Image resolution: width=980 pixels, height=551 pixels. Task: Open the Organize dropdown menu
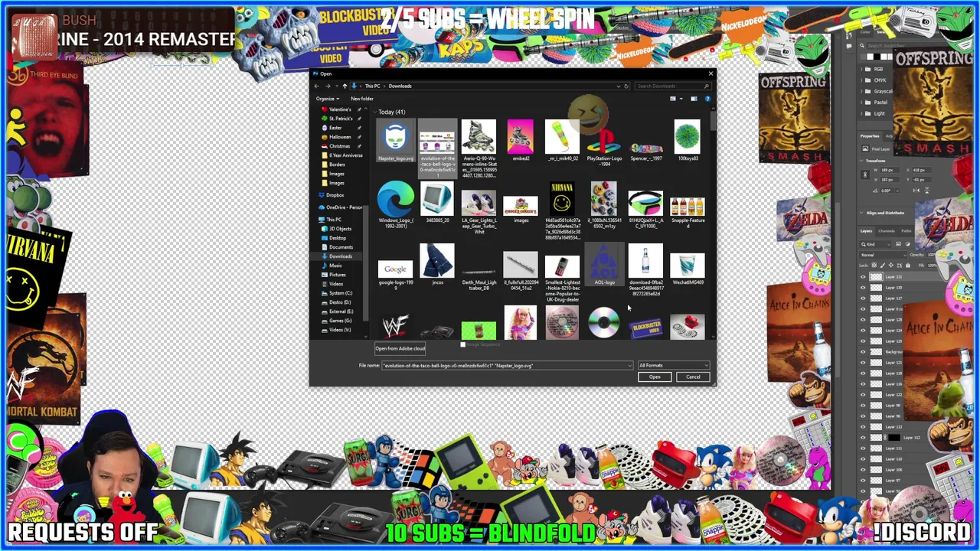(x=327, y=99)
